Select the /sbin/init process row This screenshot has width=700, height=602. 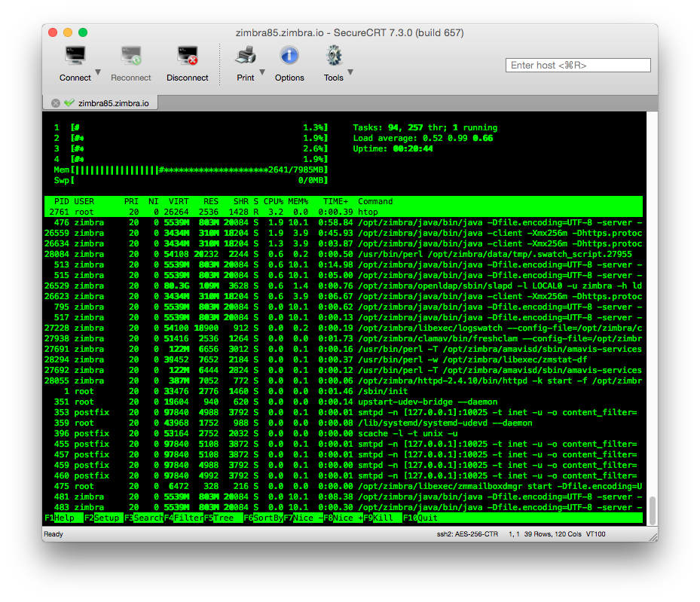click(x=344, y=391)
